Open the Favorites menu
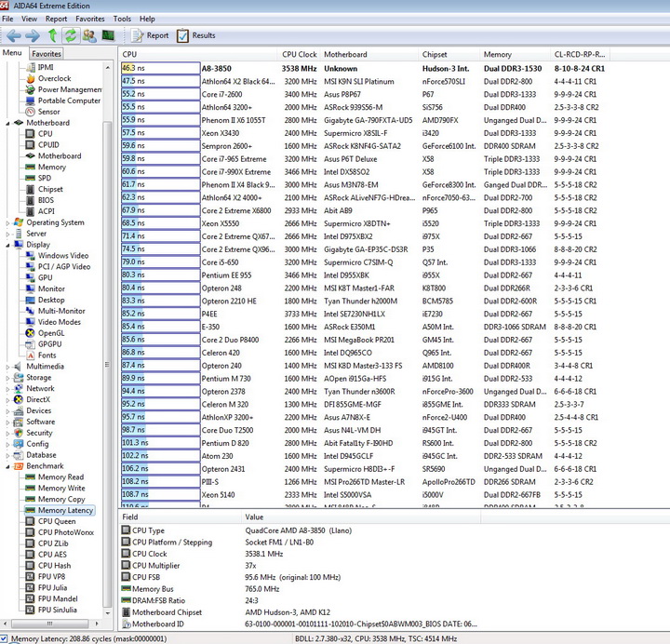This screenshot has width=670, height=644. point(89,19)
